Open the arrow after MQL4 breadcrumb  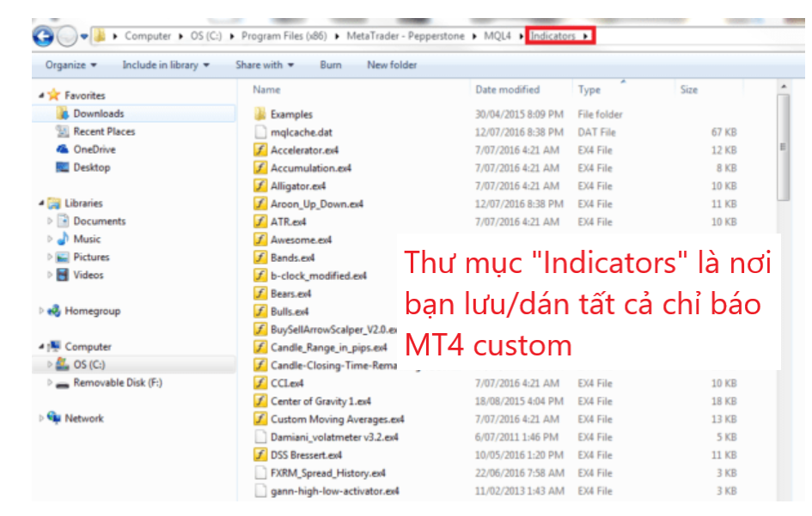coord(521,36)
